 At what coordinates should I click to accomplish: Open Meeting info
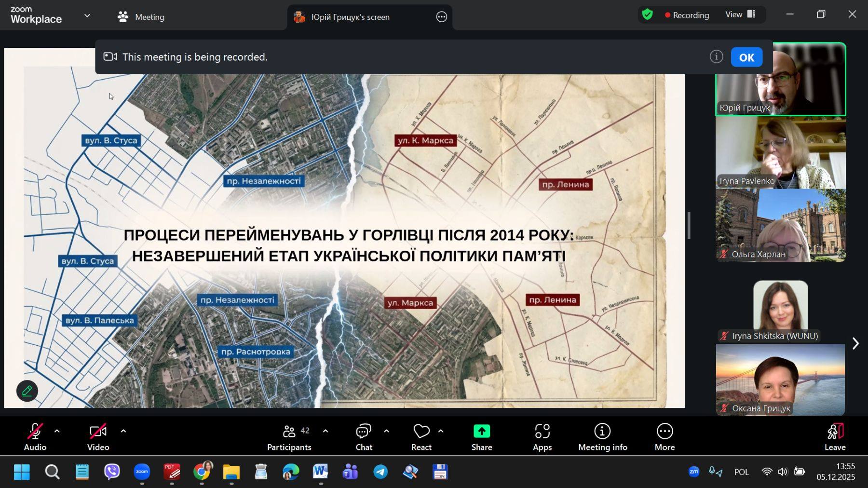602,437
